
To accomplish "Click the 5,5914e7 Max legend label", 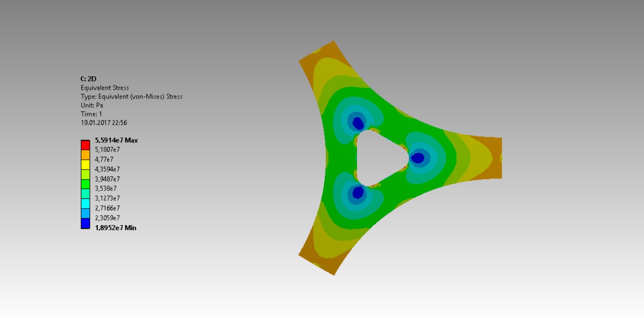I will (116, 141).
